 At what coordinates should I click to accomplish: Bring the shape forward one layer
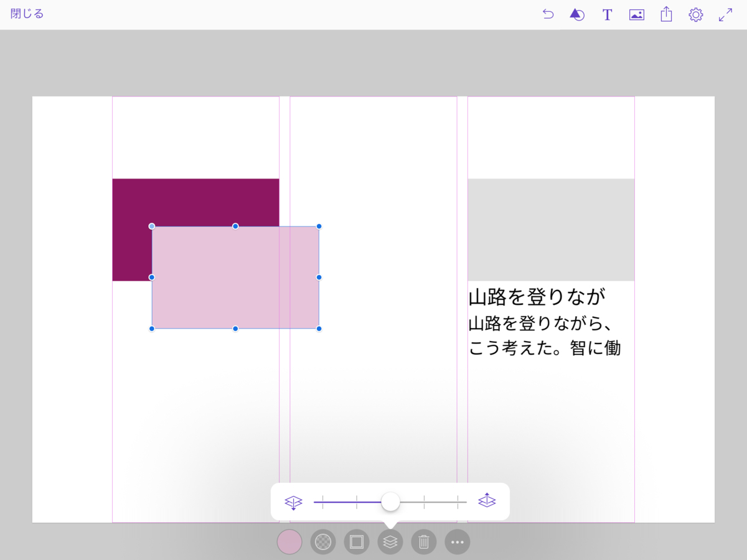click(x=487, y=501)
